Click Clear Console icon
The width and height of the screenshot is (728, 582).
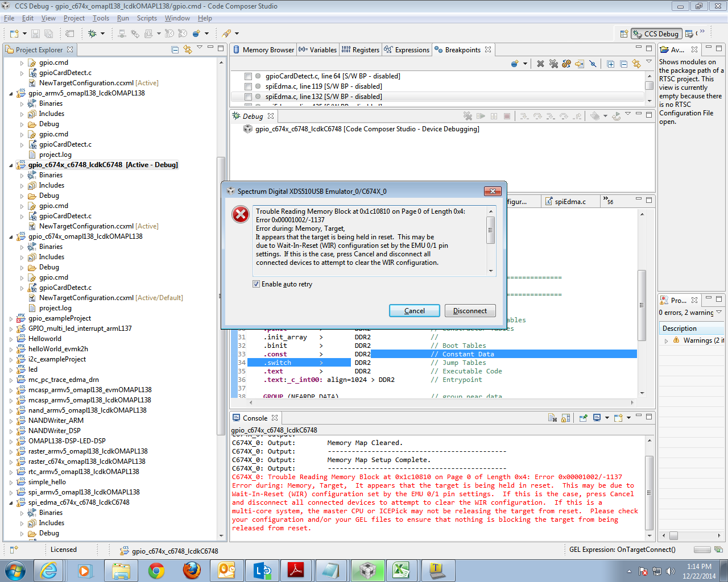552,418
